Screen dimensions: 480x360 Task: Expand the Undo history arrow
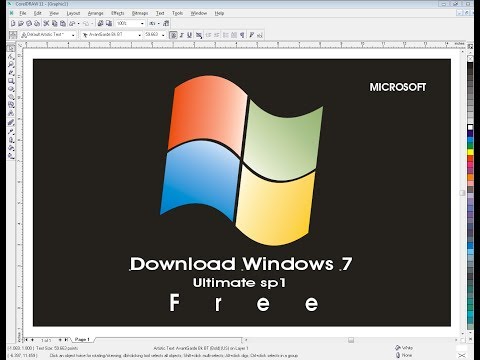tap(78, 24)
